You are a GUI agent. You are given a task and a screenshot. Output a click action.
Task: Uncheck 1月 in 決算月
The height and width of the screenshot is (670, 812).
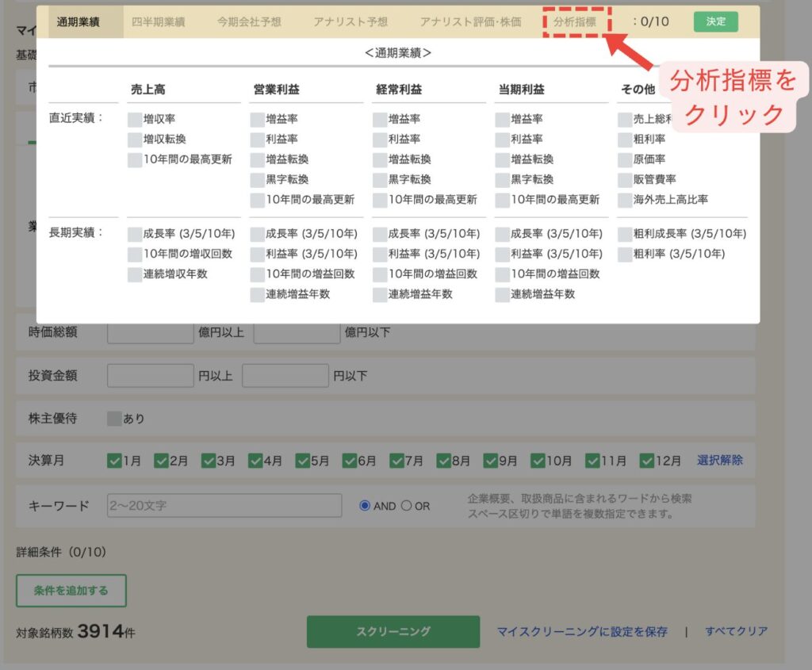click(114, 461)
